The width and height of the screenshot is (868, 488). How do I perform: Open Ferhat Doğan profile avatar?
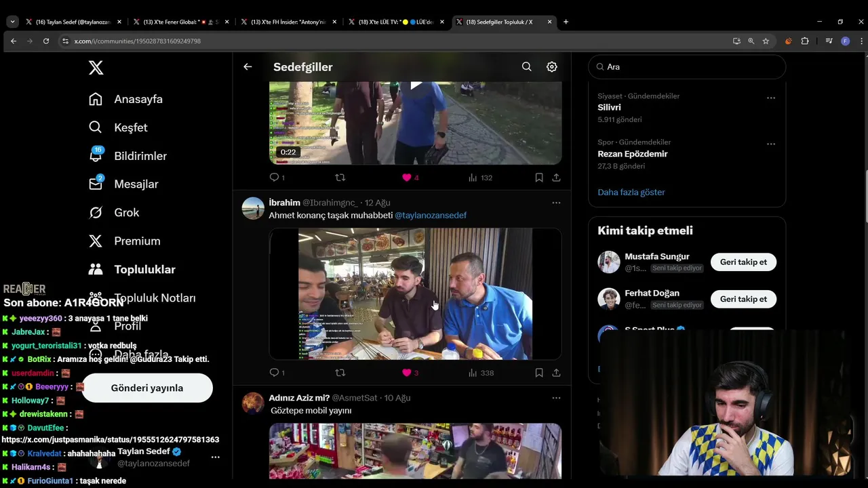(609, 299)
